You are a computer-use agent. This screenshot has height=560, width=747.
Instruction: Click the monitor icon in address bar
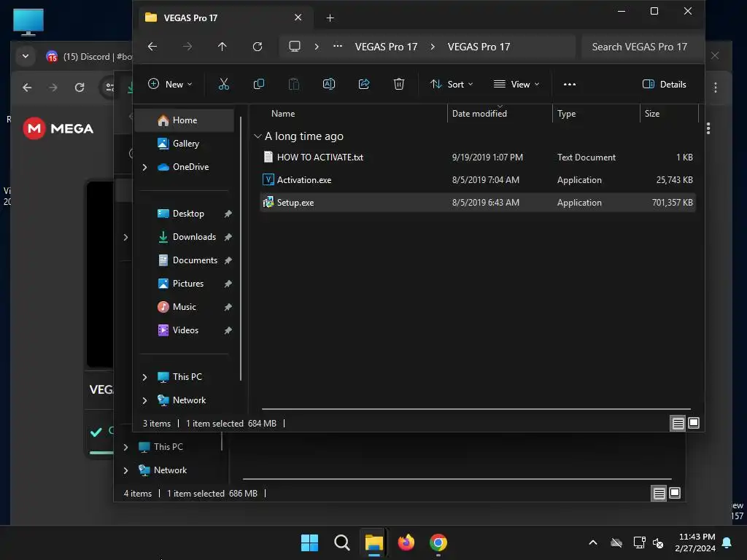click(295, 46)
